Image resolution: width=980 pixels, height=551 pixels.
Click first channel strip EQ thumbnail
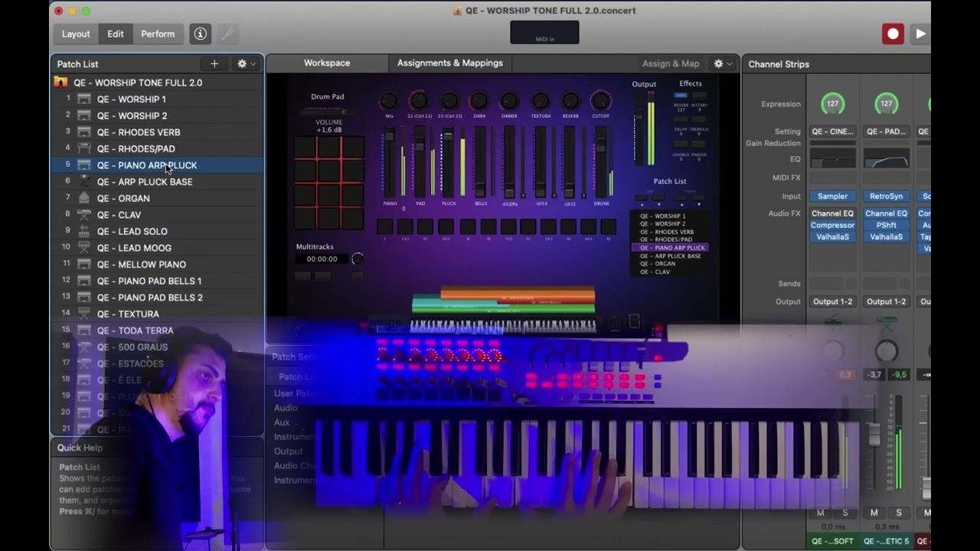pyautogui.click(x=832, y=158)
